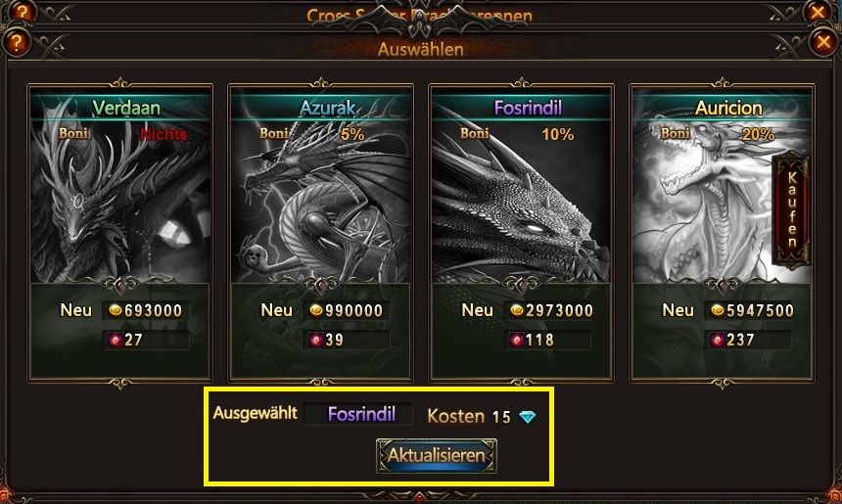This screenshot has height=504, width=842.
Task: Click red gem icon beside 118
Action: pos(517,340)
